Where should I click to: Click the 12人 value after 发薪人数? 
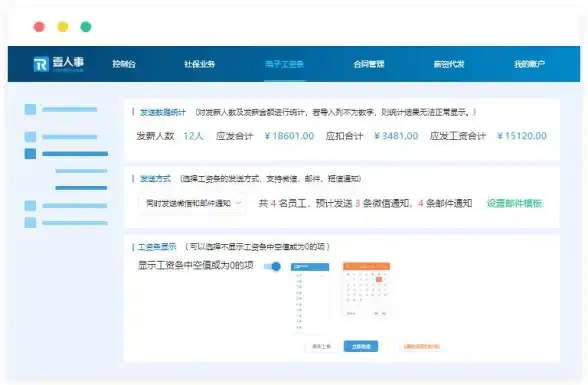[x=194, y=136]
